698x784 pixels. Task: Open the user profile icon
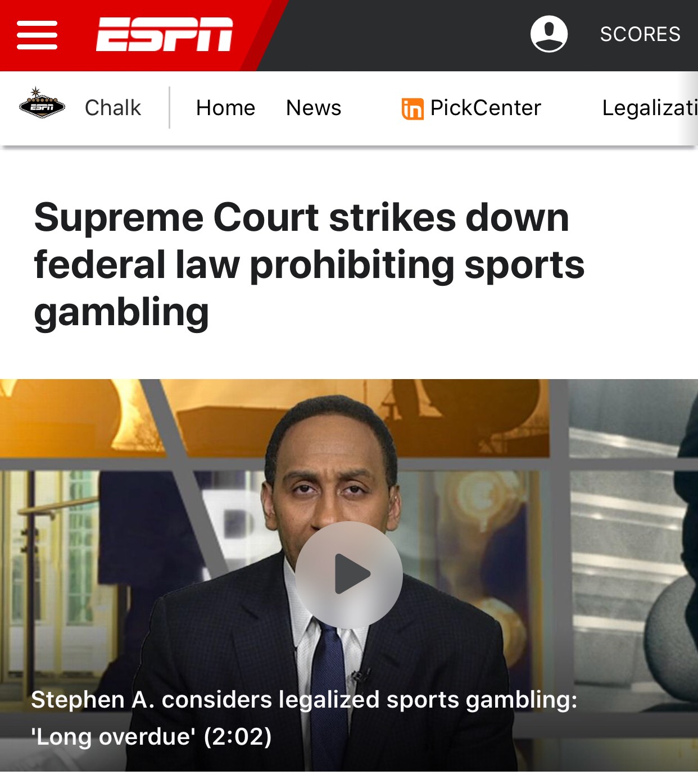coord(549,34)
